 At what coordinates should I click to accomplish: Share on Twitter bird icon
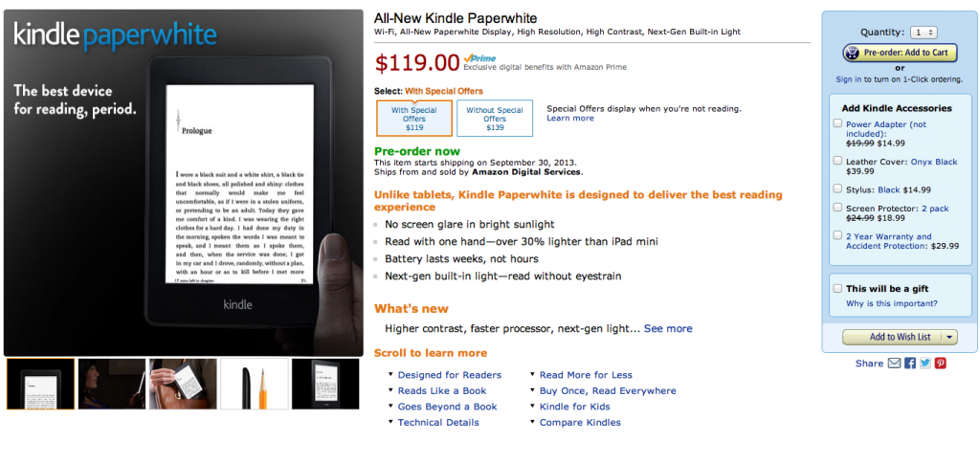point(925,364)
